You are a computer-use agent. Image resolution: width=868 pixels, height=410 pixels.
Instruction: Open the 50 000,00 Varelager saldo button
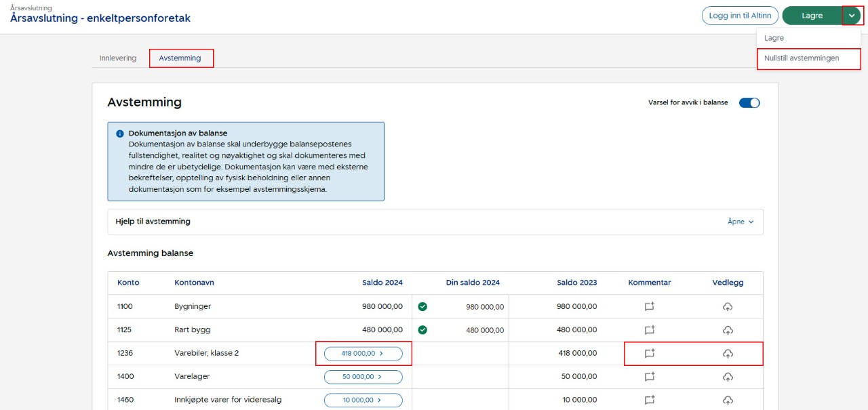click(x=363, y=377)
